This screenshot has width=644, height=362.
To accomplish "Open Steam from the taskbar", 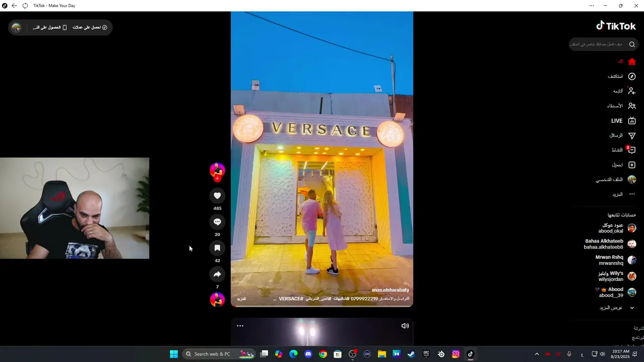I will (411, 354).
